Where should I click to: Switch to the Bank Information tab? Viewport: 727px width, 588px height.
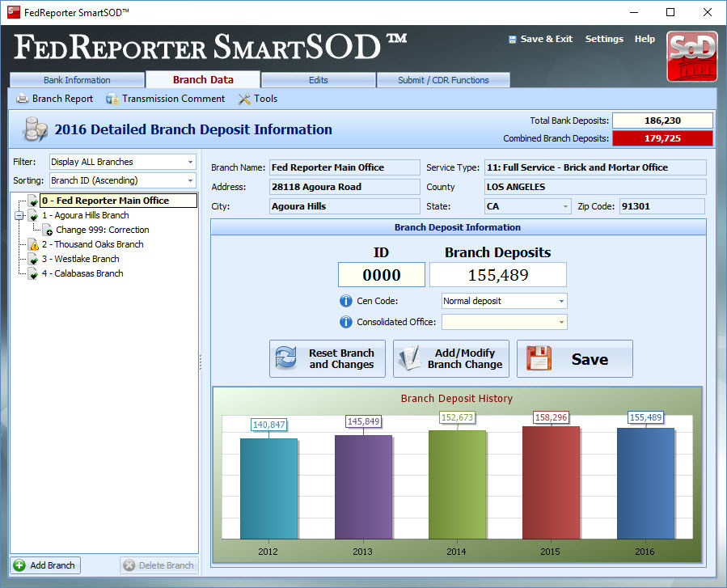(77, 80)
